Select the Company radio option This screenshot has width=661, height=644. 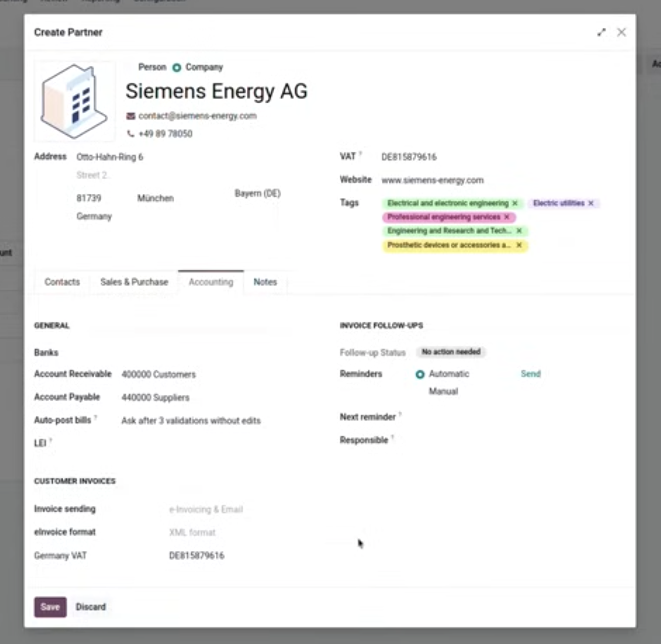(177, 67)
